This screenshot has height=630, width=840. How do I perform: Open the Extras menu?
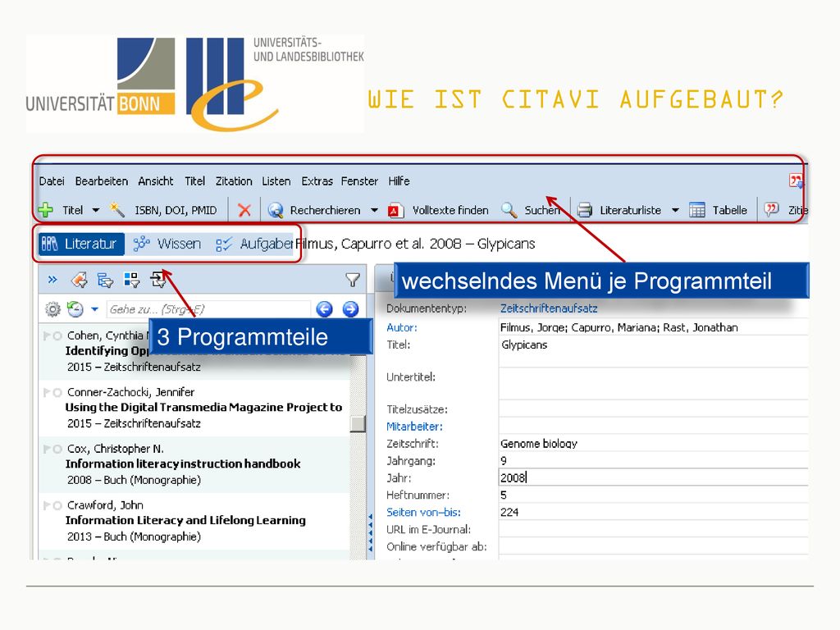(317, 181)
